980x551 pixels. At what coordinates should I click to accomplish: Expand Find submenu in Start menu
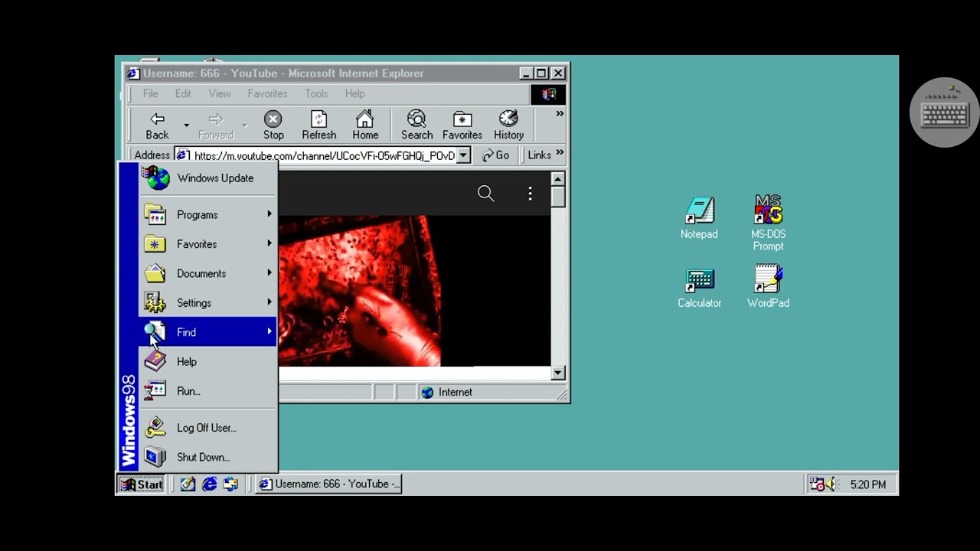207,332
